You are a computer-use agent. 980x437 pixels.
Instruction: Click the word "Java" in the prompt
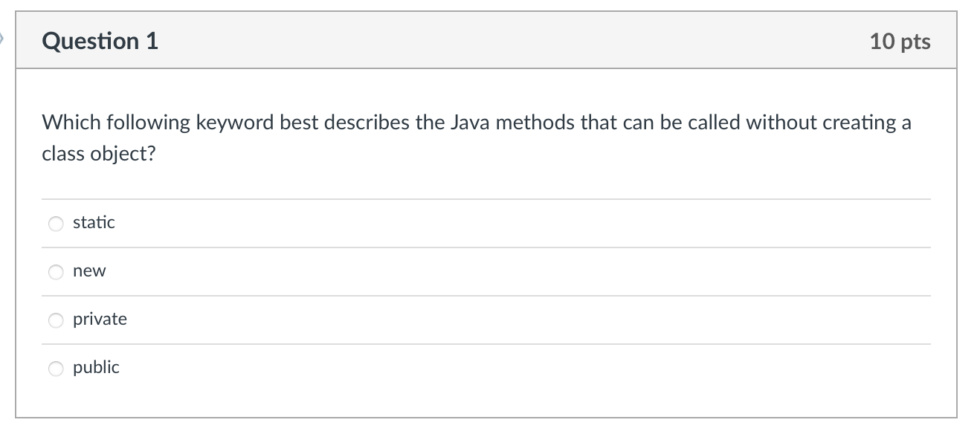click(x=471, y=123)
